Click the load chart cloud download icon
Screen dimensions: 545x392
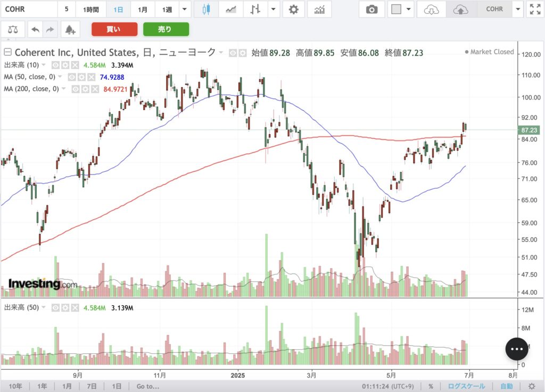(x=431, y=10)
